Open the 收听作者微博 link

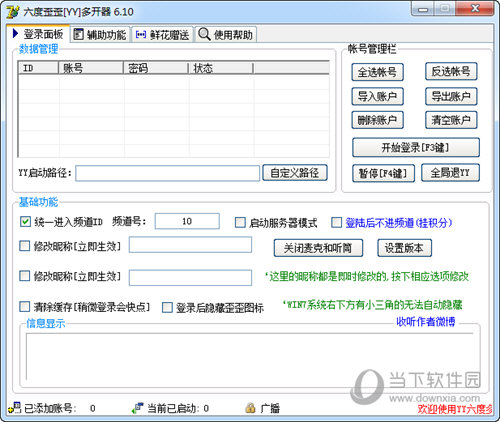(426, 322)
